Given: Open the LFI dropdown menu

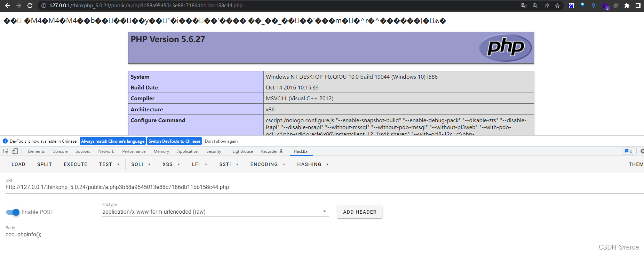Looking at the screenshot, I should pos(199,164).
